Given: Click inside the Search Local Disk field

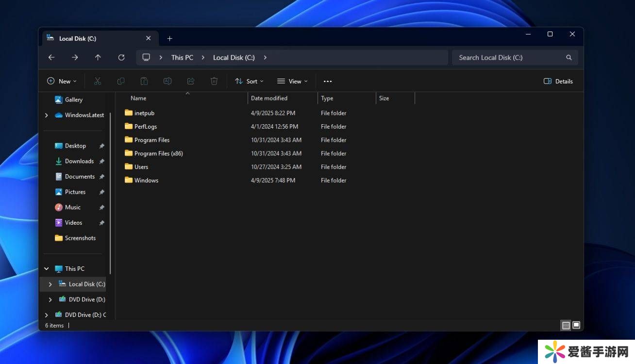Looking at the screenshot, I should pyautogui.click(x=505, y=57).
